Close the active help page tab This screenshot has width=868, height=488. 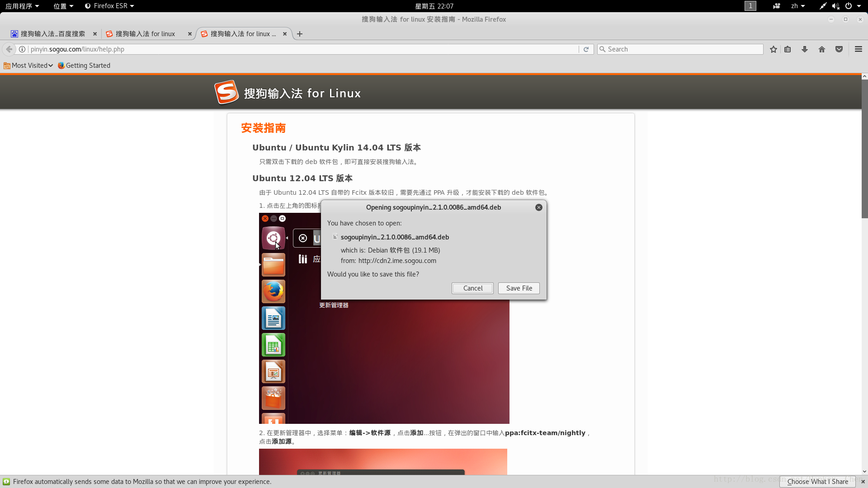point(285,34)
